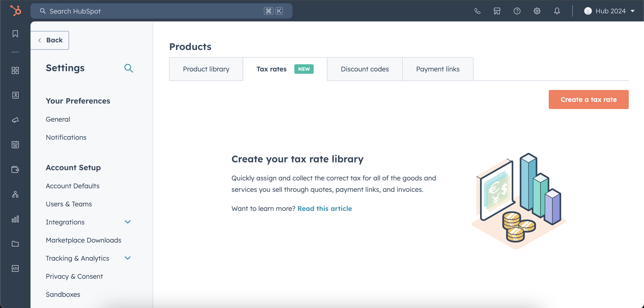Screen dimensions: 644x308
Task: Open the Bookmarks icon in left rail
Action: click(15, 34)
